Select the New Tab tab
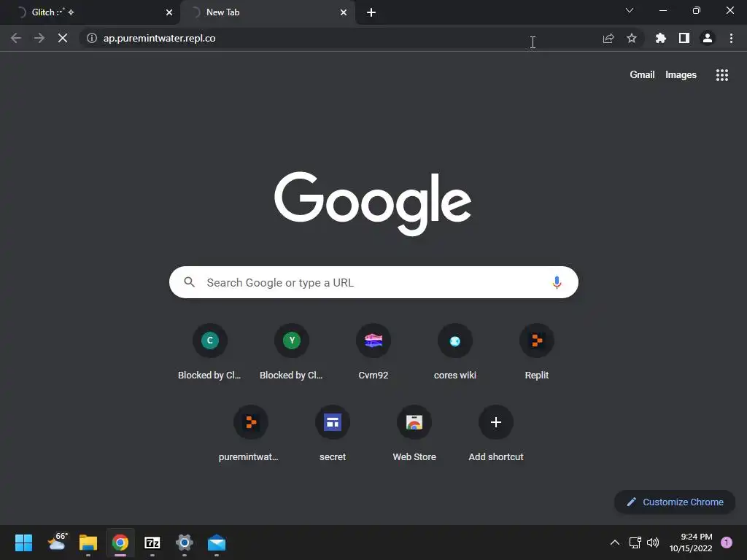The height and width of the screenshot is (560, 747). (x=267, y=12)
